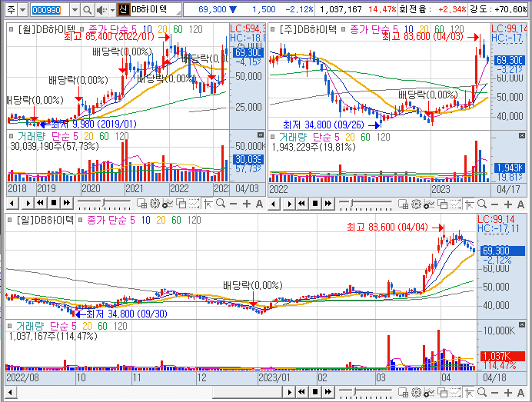This screenshot has width=532, height=402.
Task: Toggle weekly 거래량 volume indicator checkbox
Action: pos(272,137)
